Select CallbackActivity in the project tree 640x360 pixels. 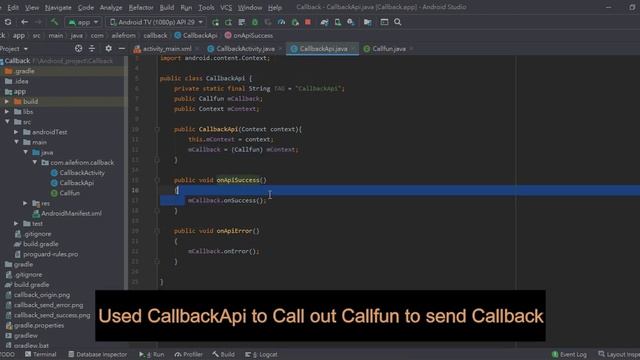[78, 173]
